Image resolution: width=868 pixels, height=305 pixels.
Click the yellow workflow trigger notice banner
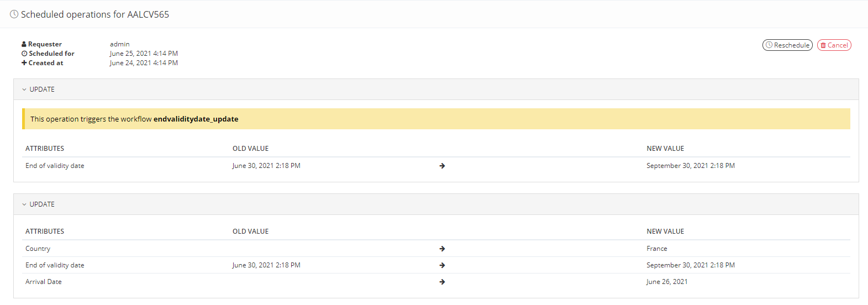coord(497,119)
